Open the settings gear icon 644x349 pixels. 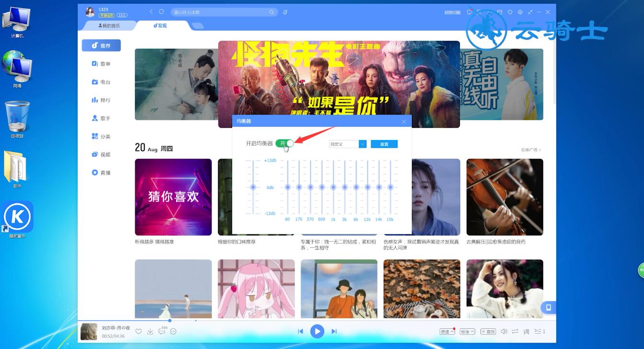pos(520,12)
